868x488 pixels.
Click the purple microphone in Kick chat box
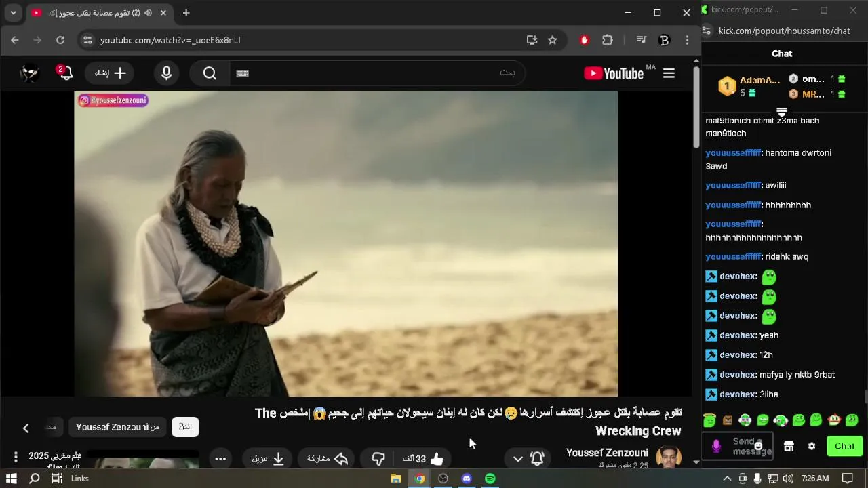(716, 446)
